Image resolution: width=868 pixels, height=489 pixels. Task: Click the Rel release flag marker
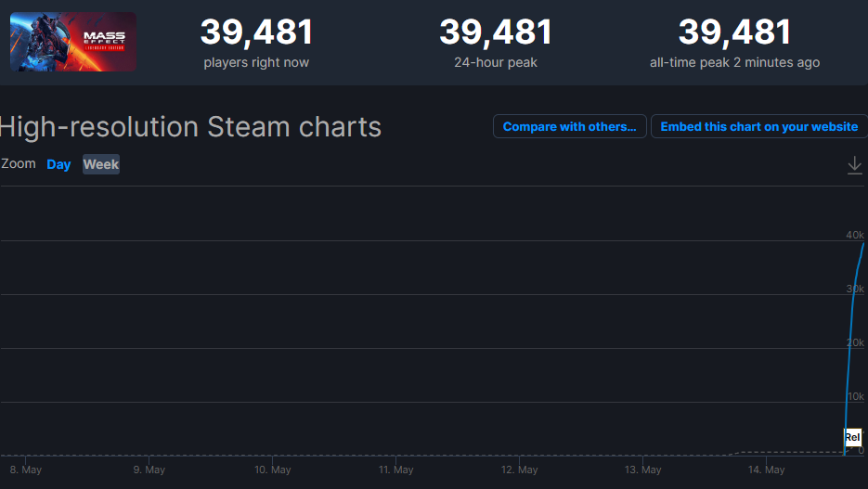click(852, 438)
